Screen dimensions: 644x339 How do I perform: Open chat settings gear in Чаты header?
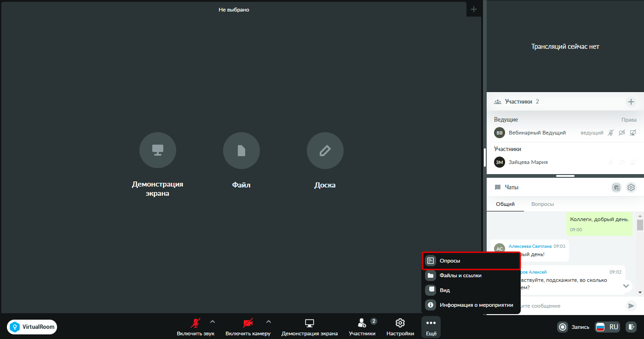[631, 187]
